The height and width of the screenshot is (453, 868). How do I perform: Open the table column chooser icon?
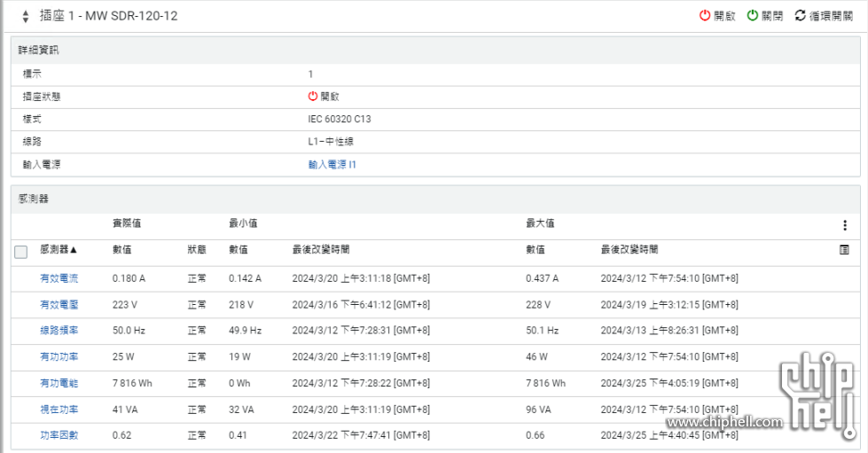click(844, 250)
